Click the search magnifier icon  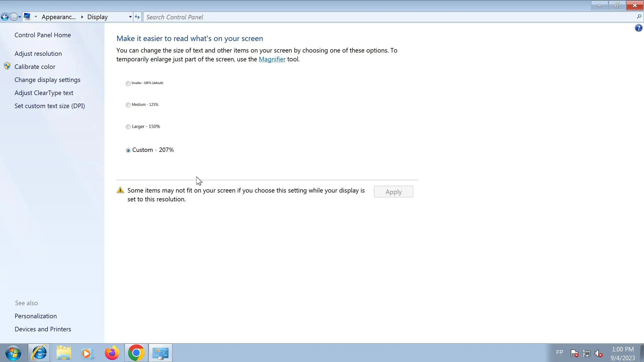pyautogui.click(x=639, y=17)
